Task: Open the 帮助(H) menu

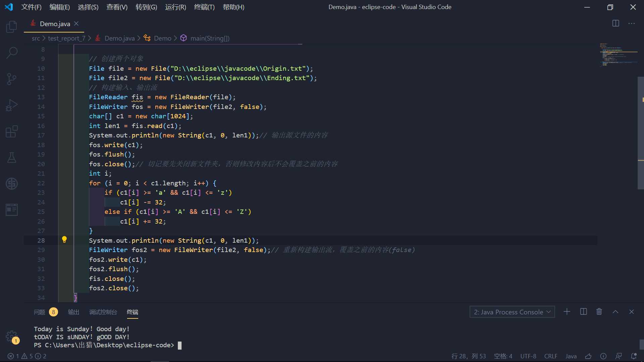Action: [233, 7]
